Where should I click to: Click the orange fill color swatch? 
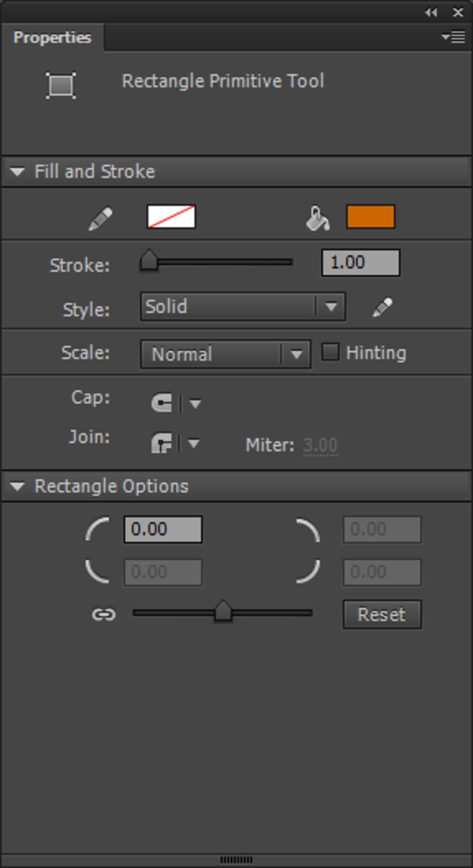click(371, 217)
